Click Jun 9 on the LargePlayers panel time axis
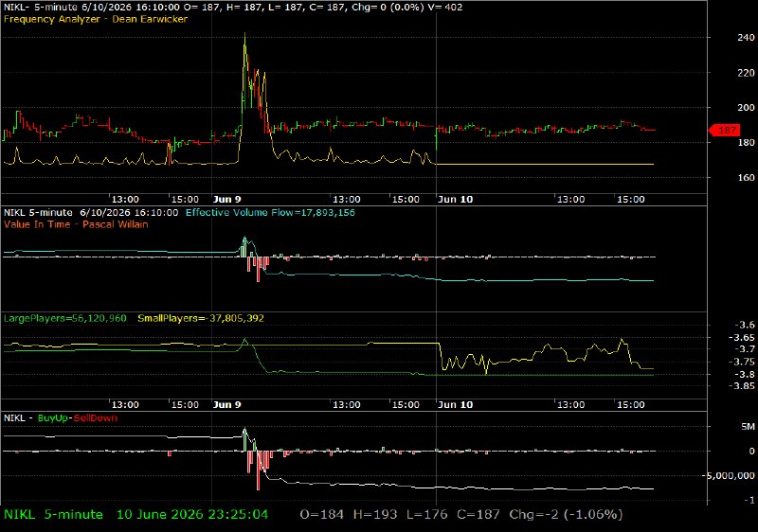 click(226, 404)
